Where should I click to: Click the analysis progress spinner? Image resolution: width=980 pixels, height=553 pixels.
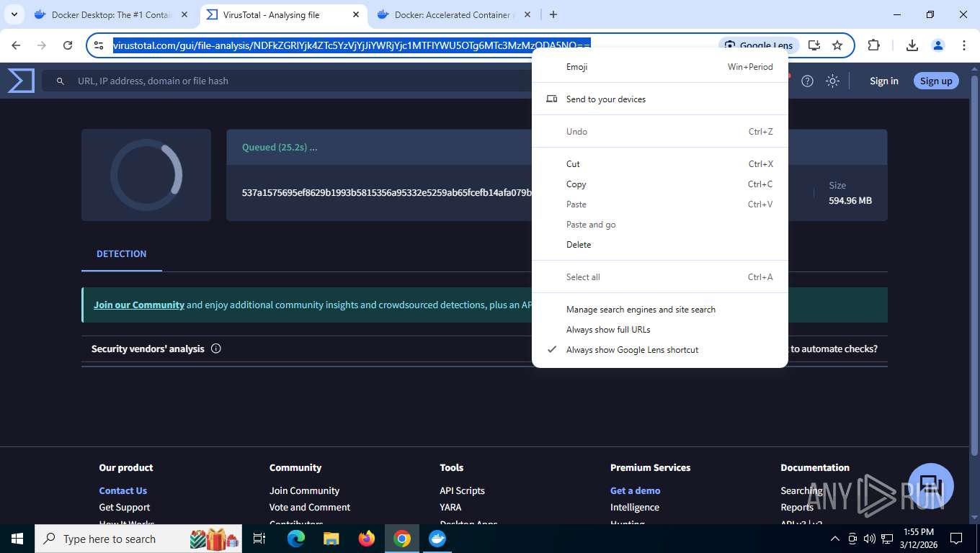pos(146,175)
